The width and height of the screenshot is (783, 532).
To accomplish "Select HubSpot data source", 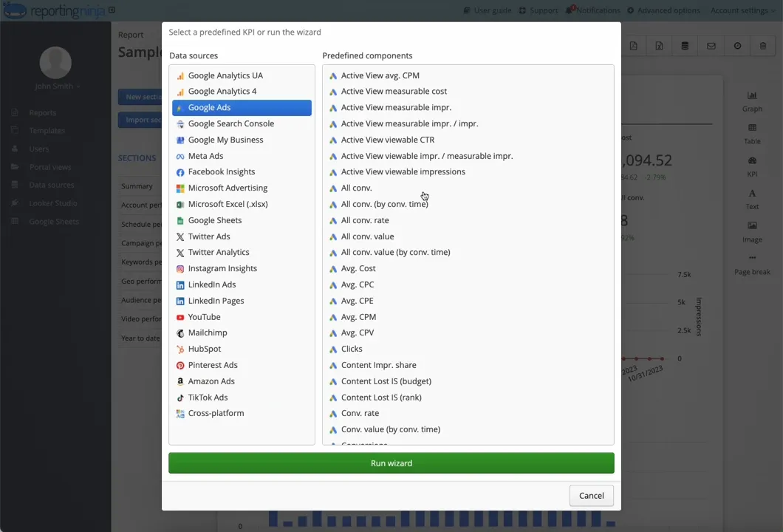I will tap(242, 349).
